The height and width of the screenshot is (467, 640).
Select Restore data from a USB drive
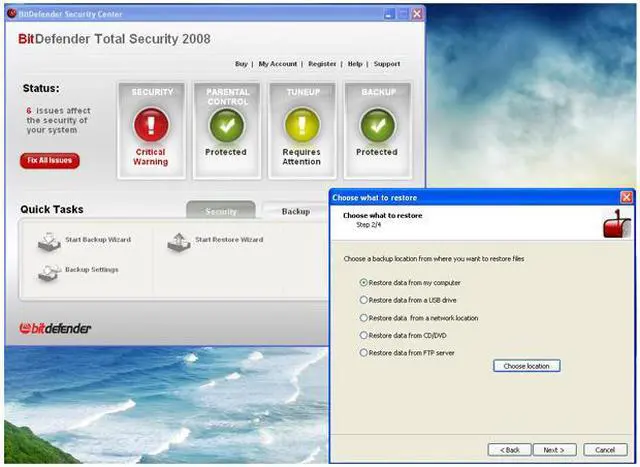pos(364,300)
